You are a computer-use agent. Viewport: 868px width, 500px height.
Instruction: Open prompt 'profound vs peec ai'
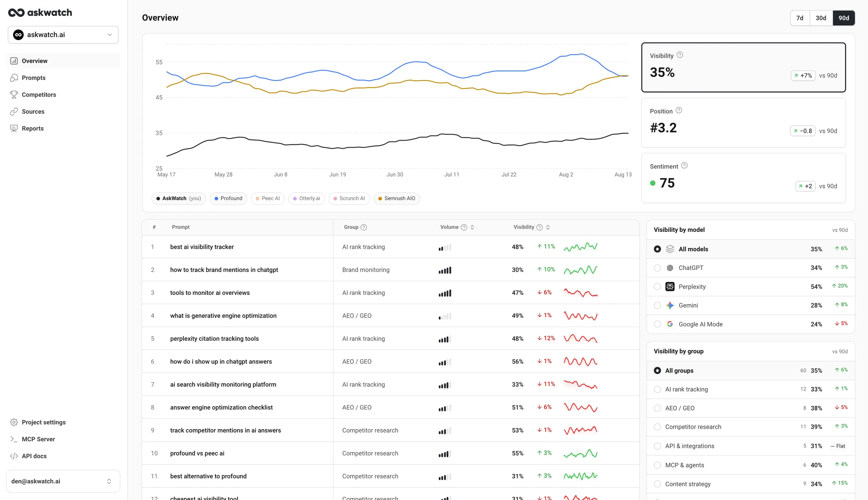point(197,453)
